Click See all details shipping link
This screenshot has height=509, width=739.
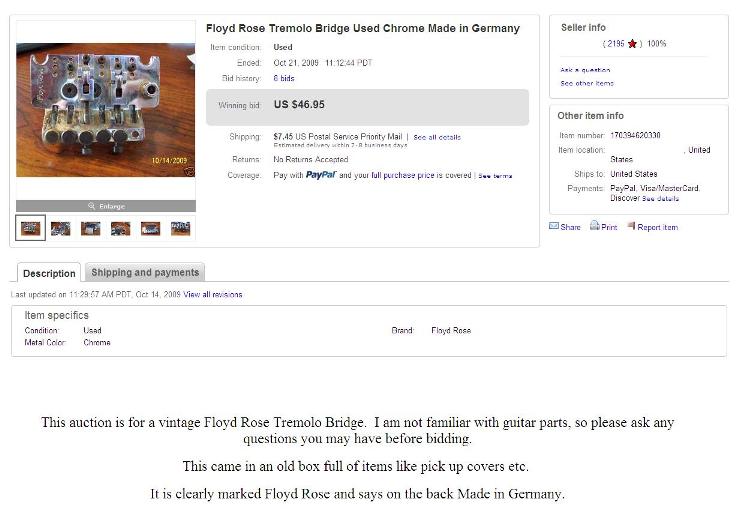point(437,137)
